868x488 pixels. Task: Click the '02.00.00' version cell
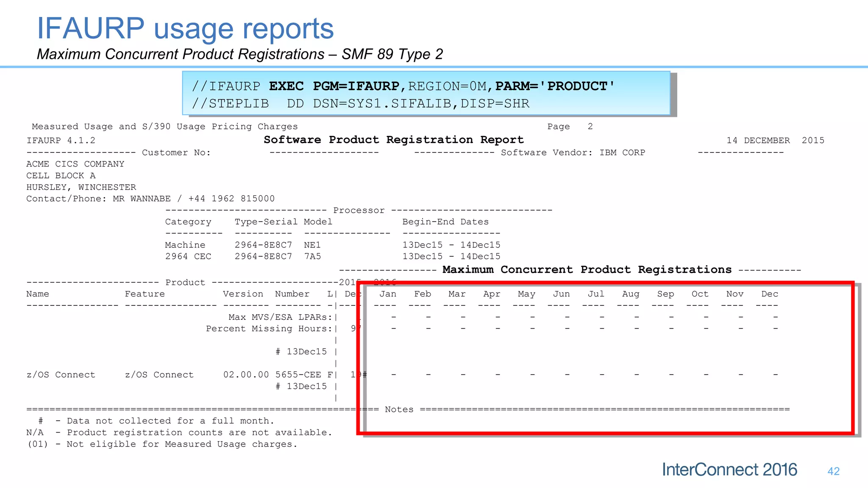pos(246,374)
